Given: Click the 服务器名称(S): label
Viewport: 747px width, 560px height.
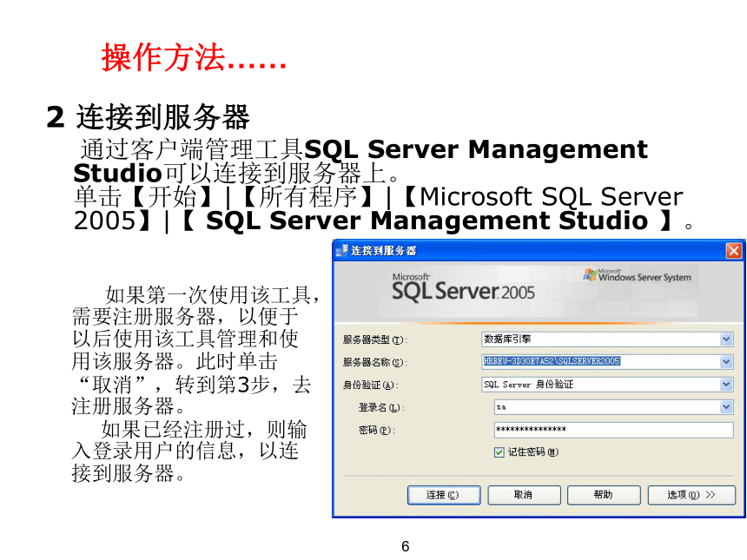Looking at the screenshot, I should [375, 362].
